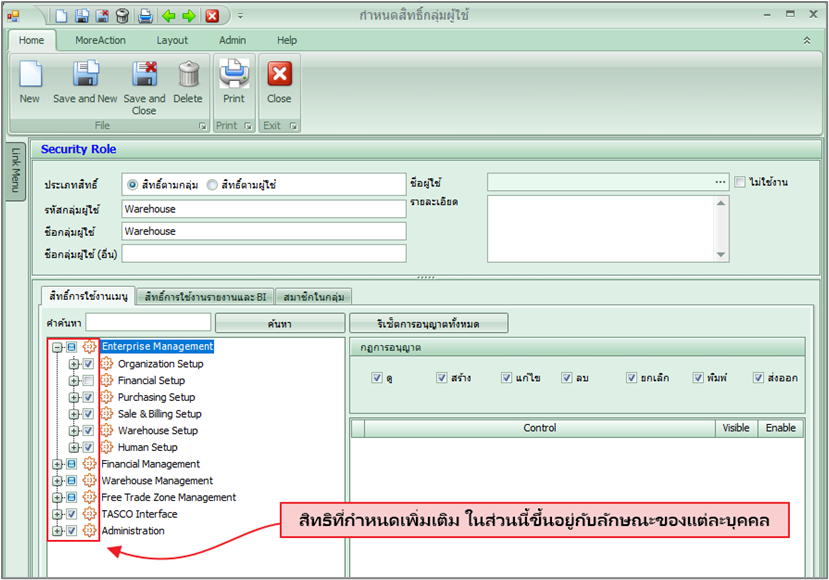The width and height of the screenshot is (829, 580).
Task: Click the green back arrow in quick access toolbar
Action: tap(168, 16)
